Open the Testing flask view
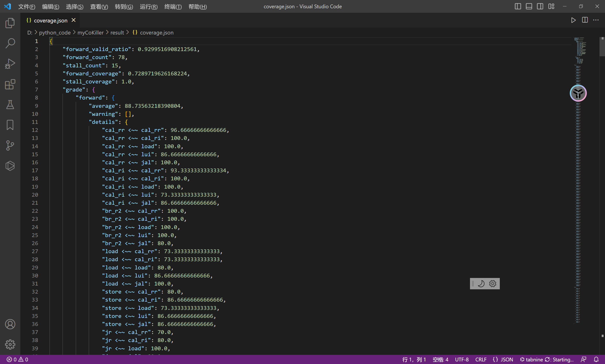This screenshot has height=364, width=605. [10, 104]
